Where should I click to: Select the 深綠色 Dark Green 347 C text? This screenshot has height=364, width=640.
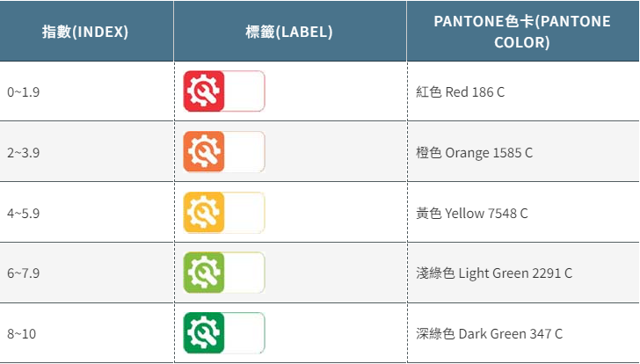[x=489, y=334]
